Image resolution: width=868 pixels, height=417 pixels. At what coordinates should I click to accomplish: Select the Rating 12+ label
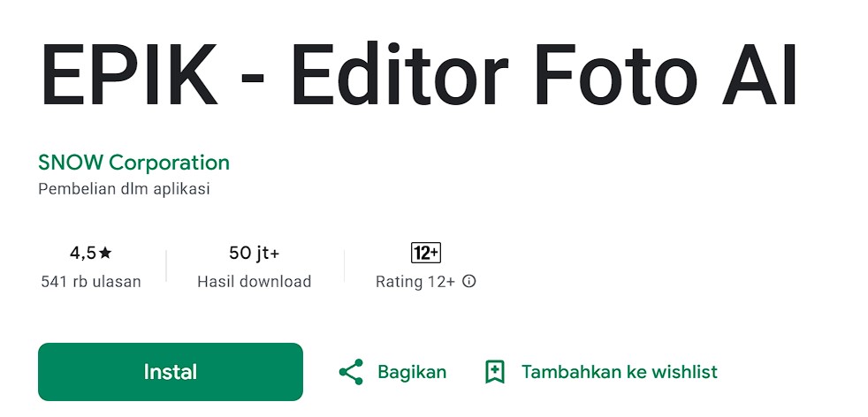(415, 282)
